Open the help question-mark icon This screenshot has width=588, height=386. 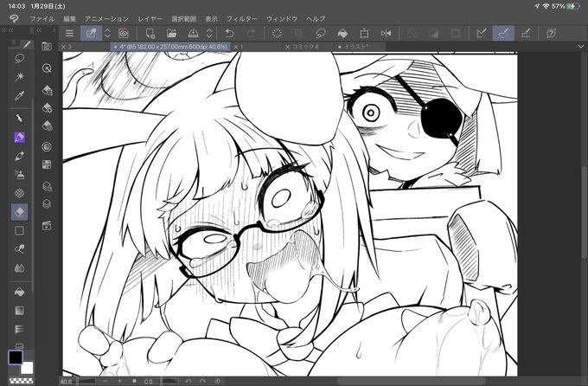click(x=551, y=34)
